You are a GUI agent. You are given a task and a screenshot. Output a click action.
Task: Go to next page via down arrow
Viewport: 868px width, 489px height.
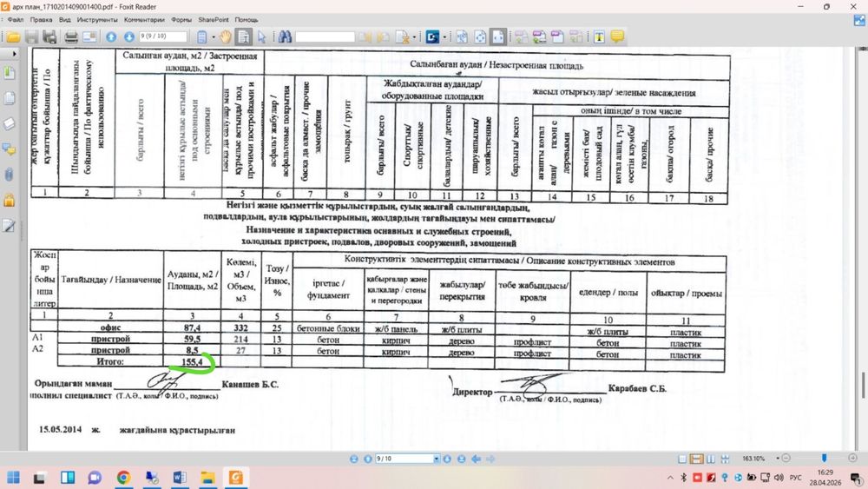point(129,37)
